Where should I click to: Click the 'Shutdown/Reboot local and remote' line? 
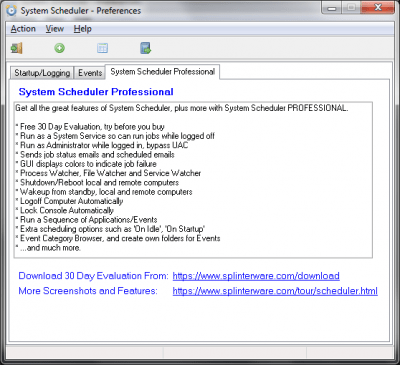click(97, 183)
